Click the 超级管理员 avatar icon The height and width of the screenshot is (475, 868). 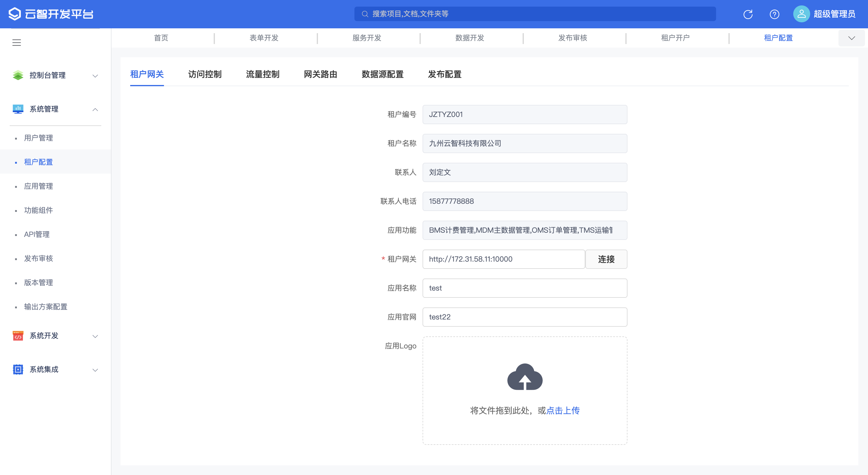tap(801, 14)
